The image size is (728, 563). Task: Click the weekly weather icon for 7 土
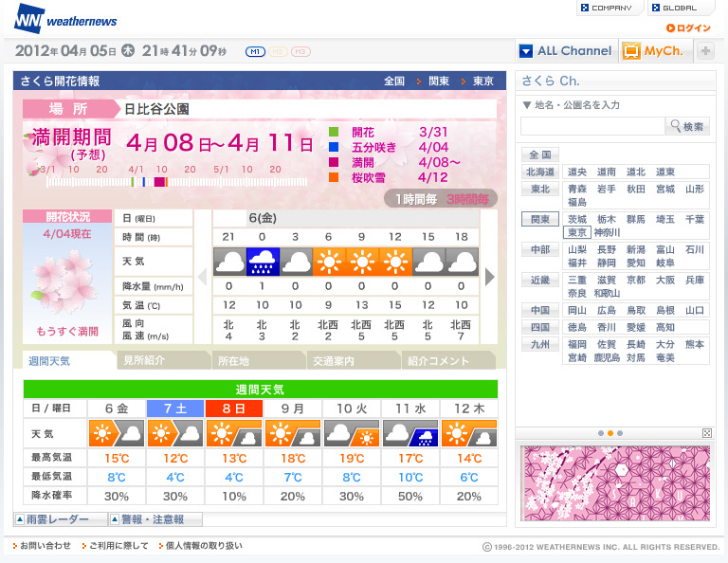coord(175,433)
